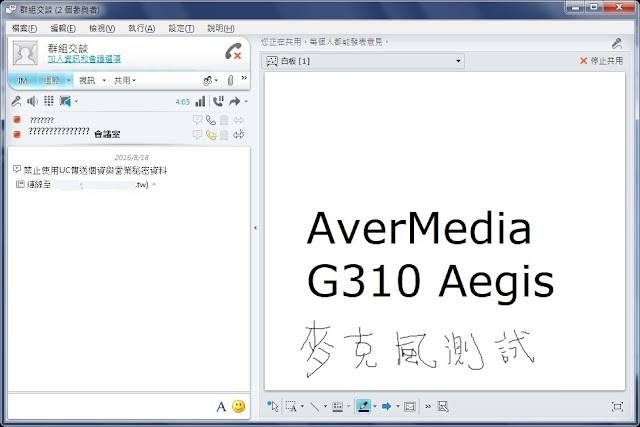
Task: Open the 執行(A) menu
Action: tap(141, 28)
